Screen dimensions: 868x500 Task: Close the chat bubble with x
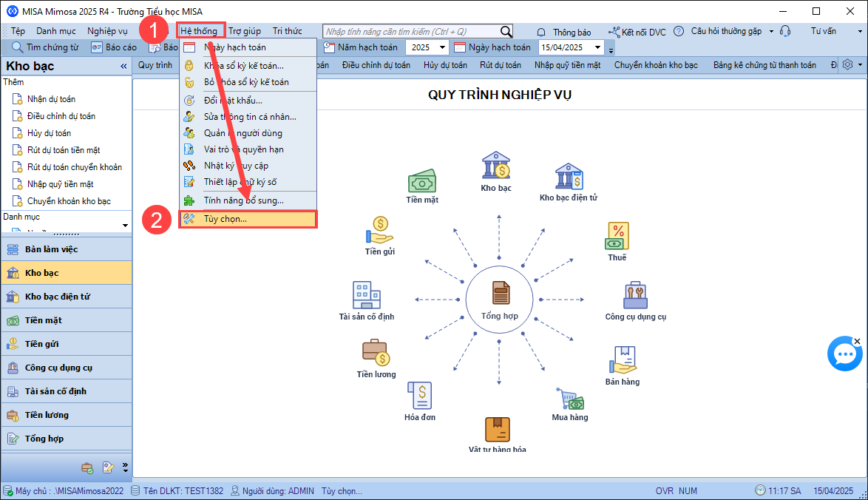tap(857, 341)
